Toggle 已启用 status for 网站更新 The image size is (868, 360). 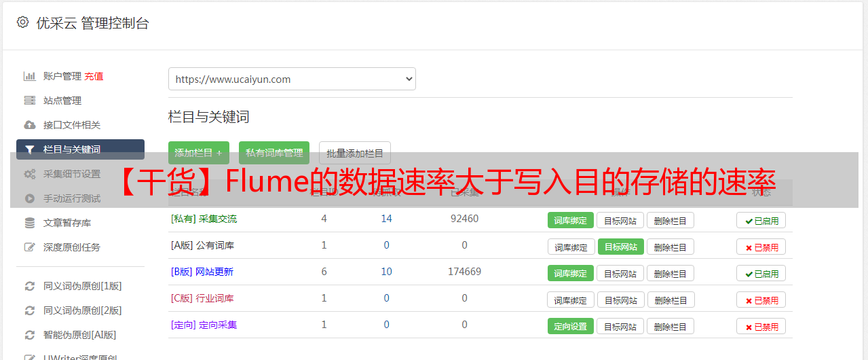click(761, 273)
